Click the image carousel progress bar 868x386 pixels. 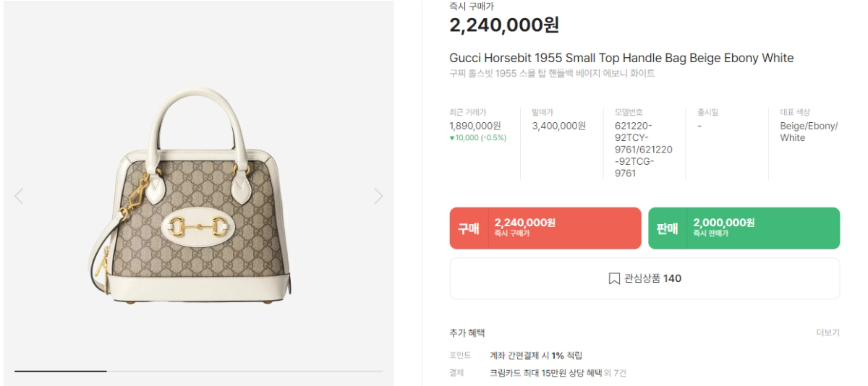tap(198, 372)
